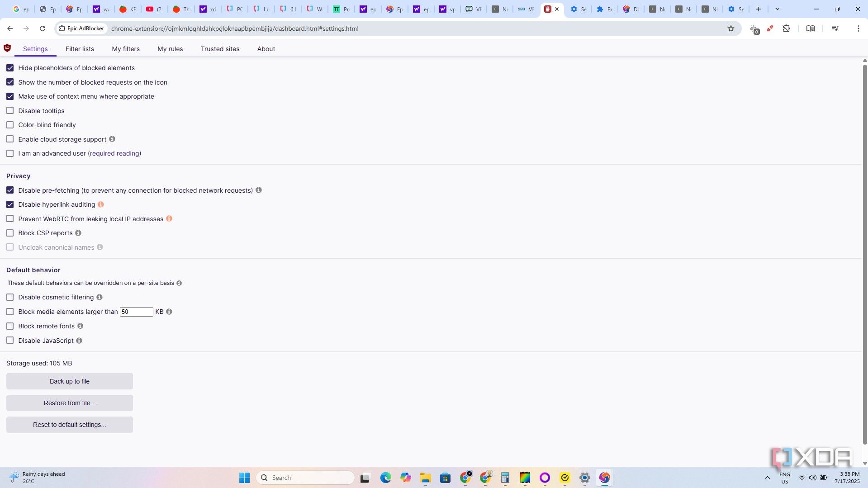Enable Disable tooltips checkbox

pyautogui.click(x=10, y=110)
